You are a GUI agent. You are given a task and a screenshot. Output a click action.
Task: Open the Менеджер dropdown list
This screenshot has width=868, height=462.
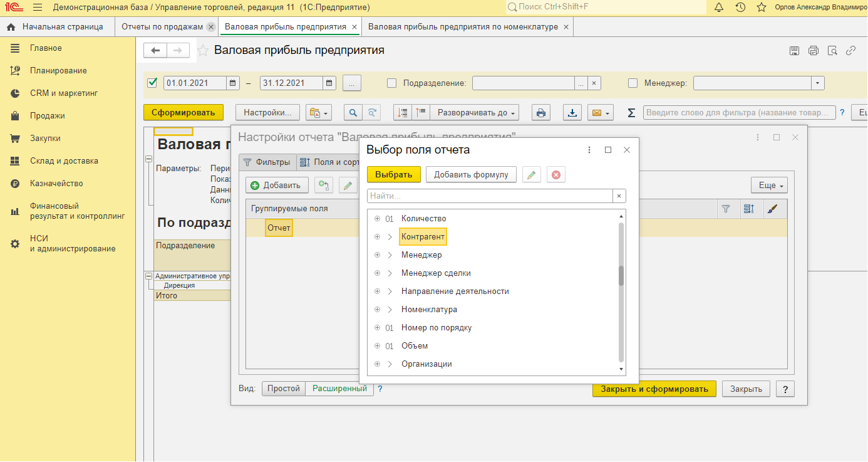(817, 83)
